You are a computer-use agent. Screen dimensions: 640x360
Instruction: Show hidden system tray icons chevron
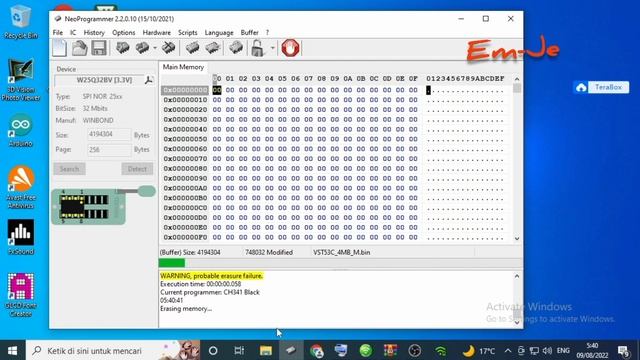click(x=508, y=351)
